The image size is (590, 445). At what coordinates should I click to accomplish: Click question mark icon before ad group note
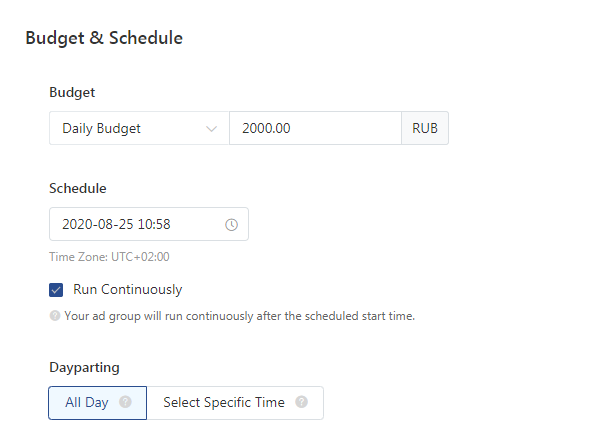55,316
